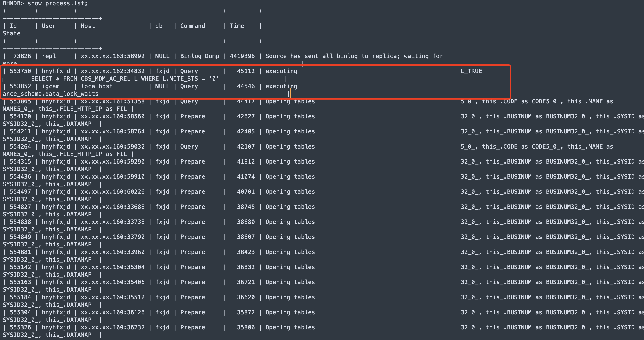Click process Id 555326 near bottom

[20, 327]
